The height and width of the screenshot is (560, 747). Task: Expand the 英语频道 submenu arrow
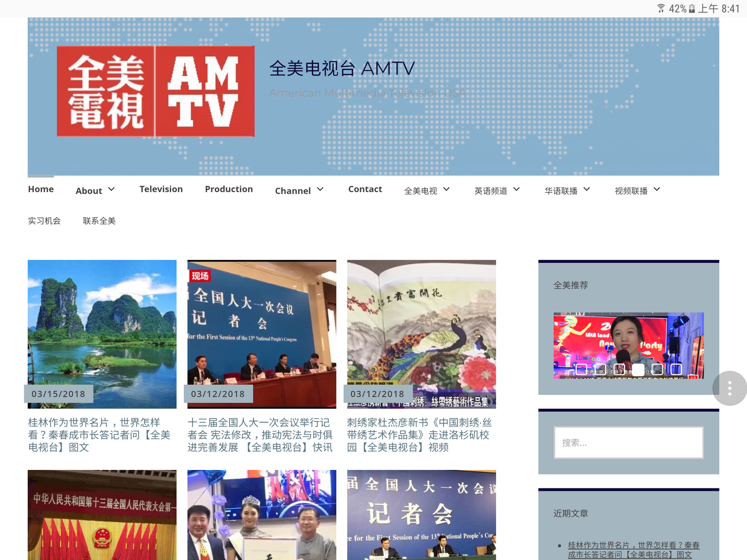(x=517, y=190)
